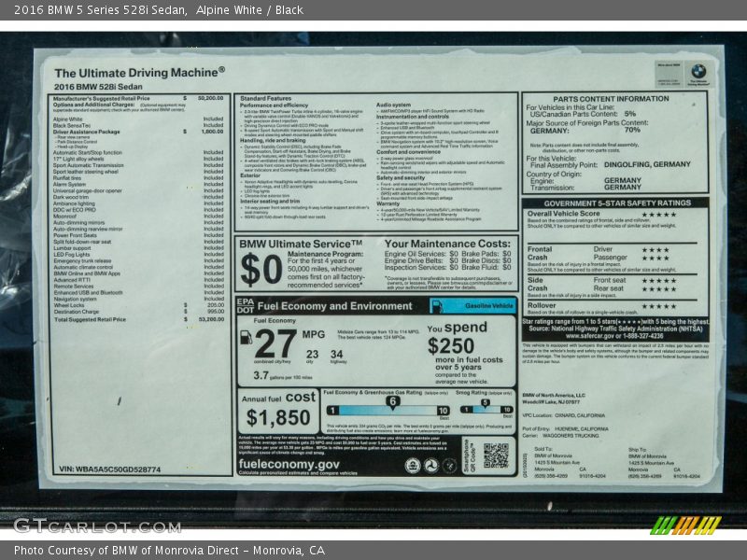The image size is (747, 560).
Task: Click the EPA DOT badge
Action: [x=245, y=305]
